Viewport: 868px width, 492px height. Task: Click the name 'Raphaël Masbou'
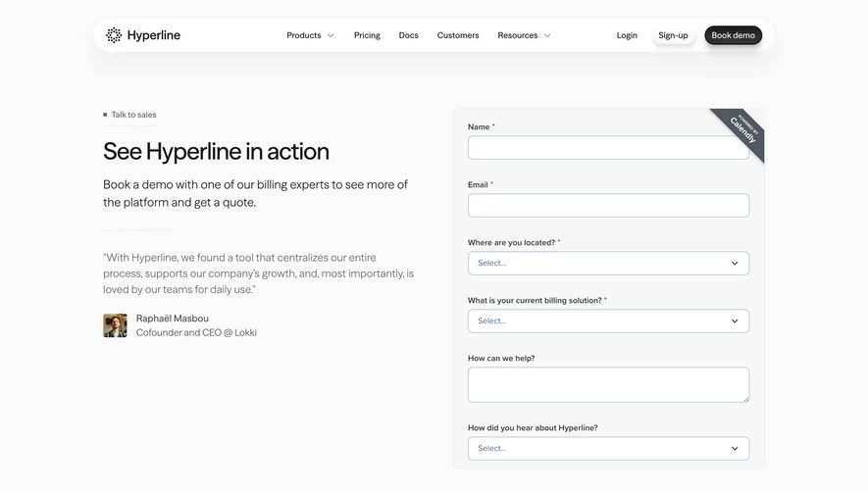click(173, 319)
